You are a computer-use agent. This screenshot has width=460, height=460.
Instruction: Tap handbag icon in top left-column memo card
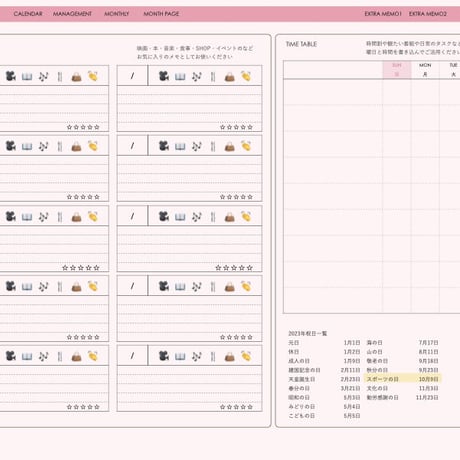(77, 77)
